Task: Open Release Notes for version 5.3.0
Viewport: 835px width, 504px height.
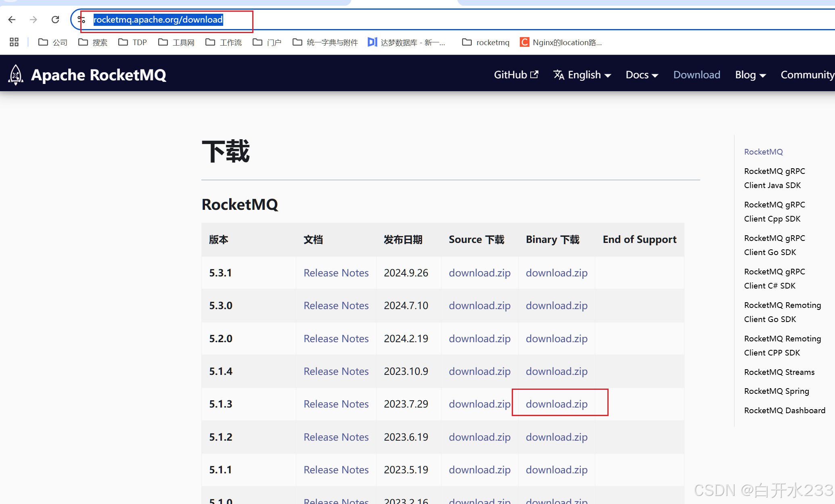Action: pyautogui.click(x=336, y=305)
